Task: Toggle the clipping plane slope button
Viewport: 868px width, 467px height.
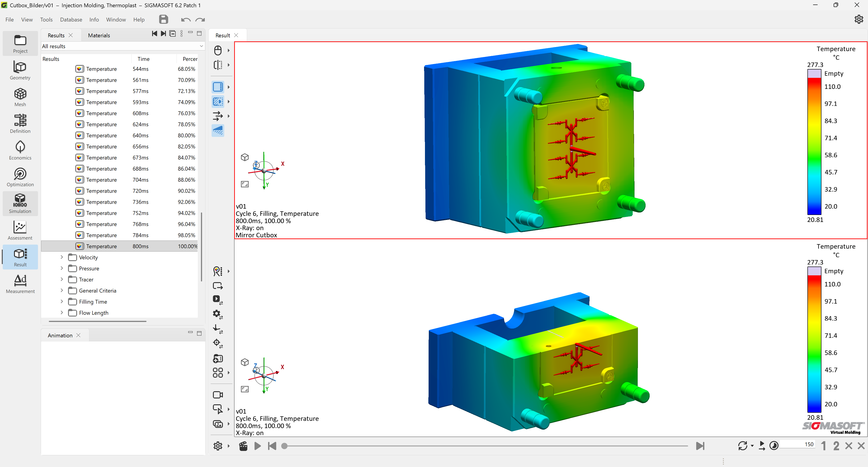Action: 218,130
